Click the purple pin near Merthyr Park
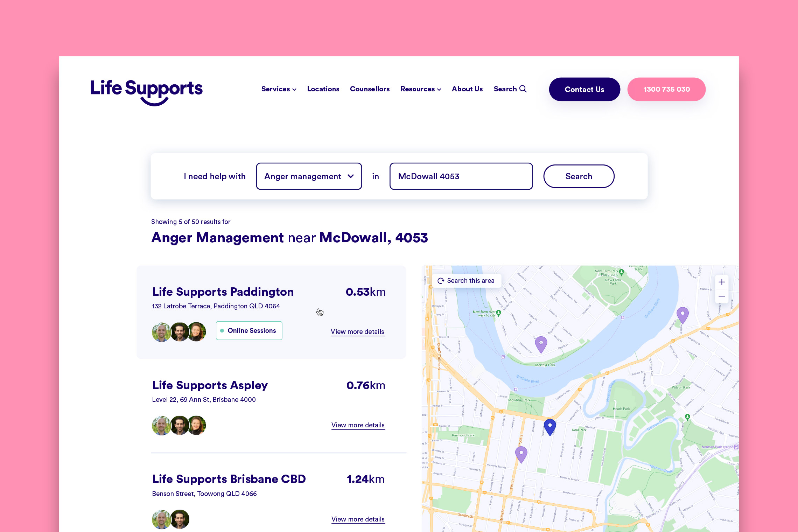The image size is (798, 532). click(x=541, y=341)
